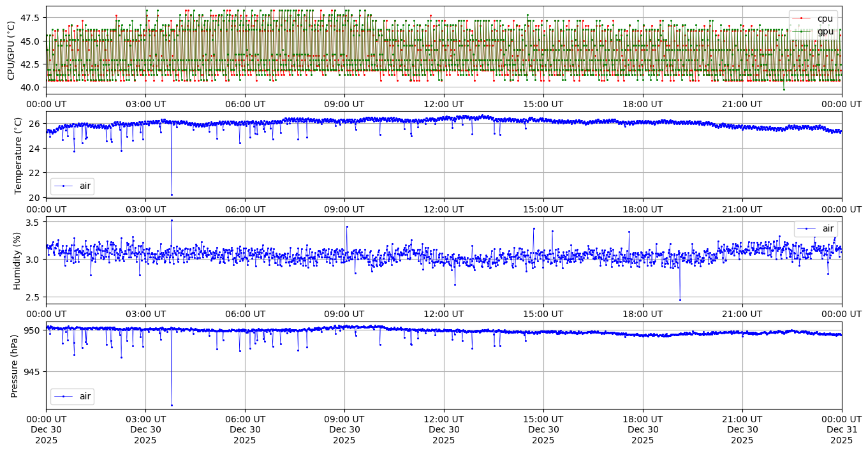Click the highest humidity peak at 3.5%
The width and height of the screenshot is (868, 451).
coord(172,220)
